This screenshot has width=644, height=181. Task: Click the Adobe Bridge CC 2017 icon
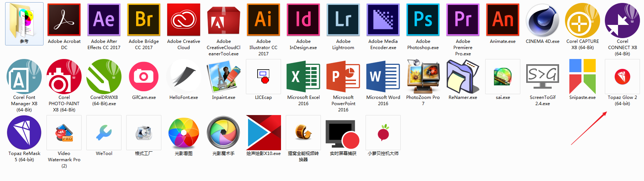click(x=144, y=20)
